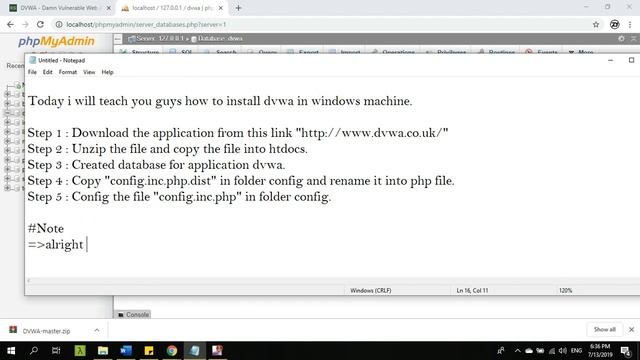The image size is (640, 360).
Task: Bookmark this page with the star icon
Action: point(596,24)
